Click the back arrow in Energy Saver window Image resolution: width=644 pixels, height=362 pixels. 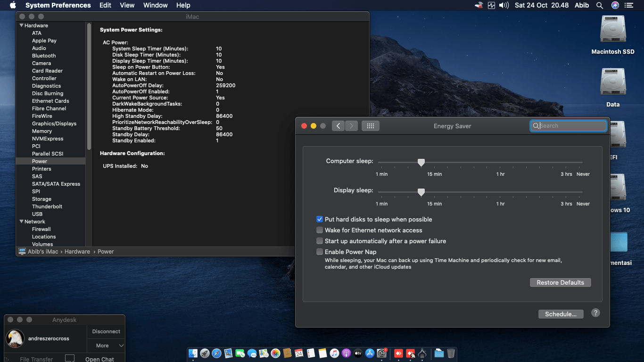click(338, 125)
